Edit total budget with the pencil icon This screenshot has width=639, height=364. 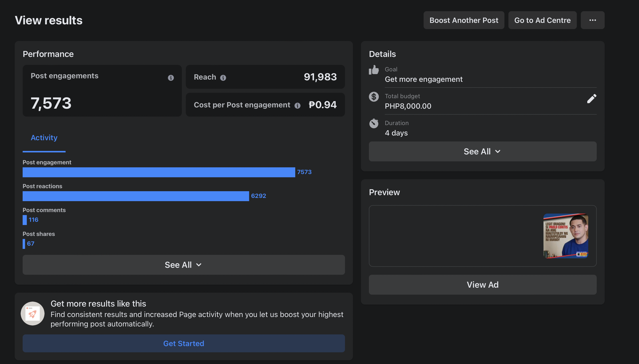pos(591,99)
